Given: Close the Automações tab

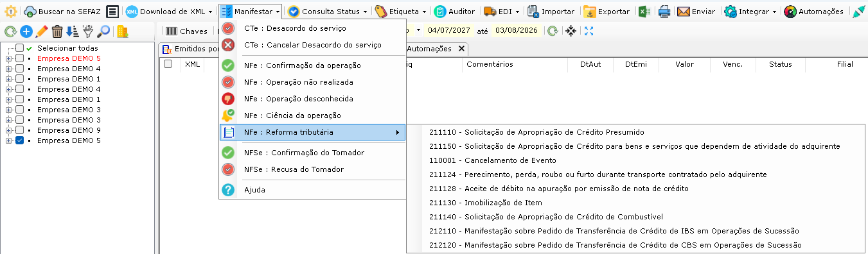Looking at the screenshot, I should (461, 49).
